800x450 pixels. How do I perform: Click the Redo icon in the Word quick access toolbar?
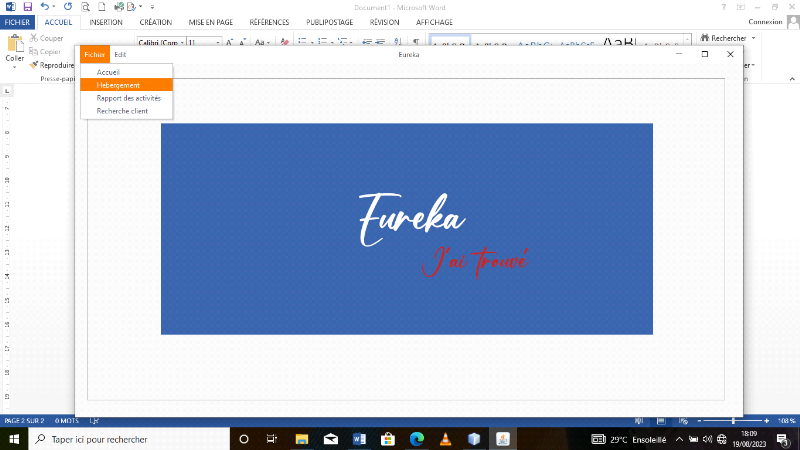coord(67,7)
